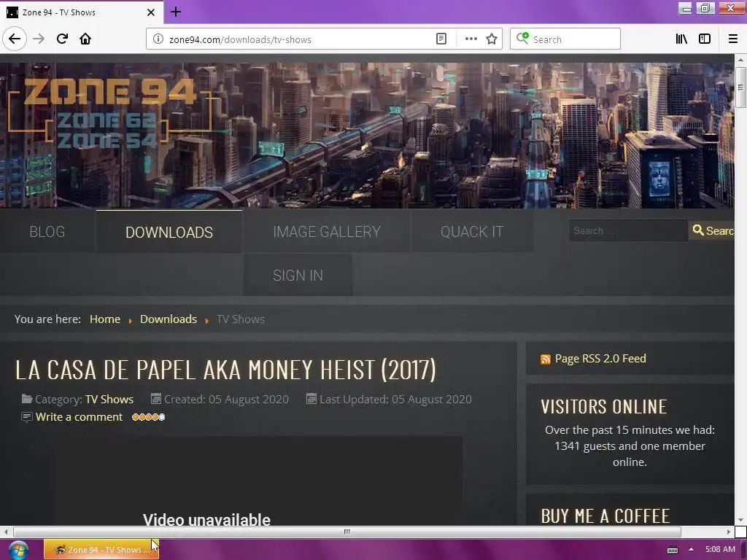Click the scroll down arrow
The image size is (747, 560).
click(740, 521)
